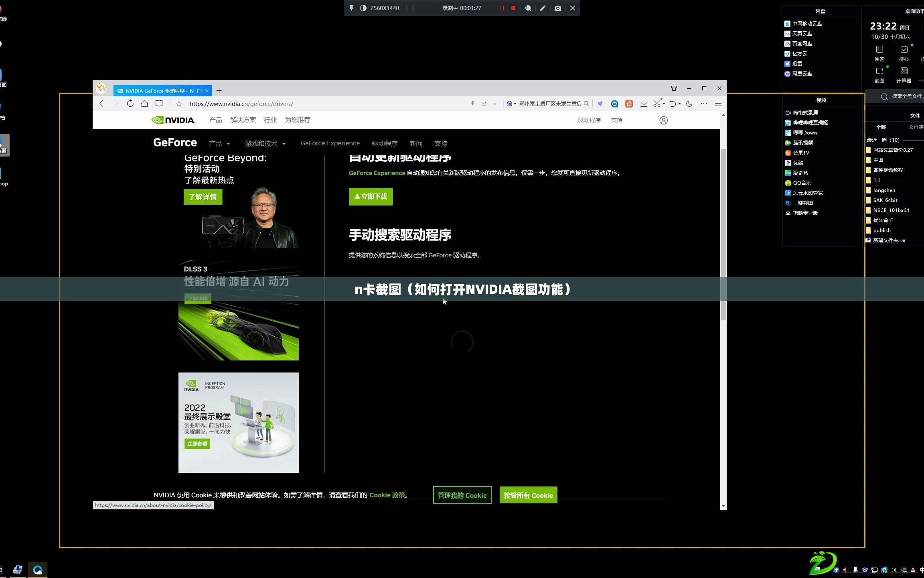The height and width of the screenshot is (578, 924).
Task: Click the contrast half-circle icon in recorder bar
Action: pyautogui.click(x=363, y=8)
